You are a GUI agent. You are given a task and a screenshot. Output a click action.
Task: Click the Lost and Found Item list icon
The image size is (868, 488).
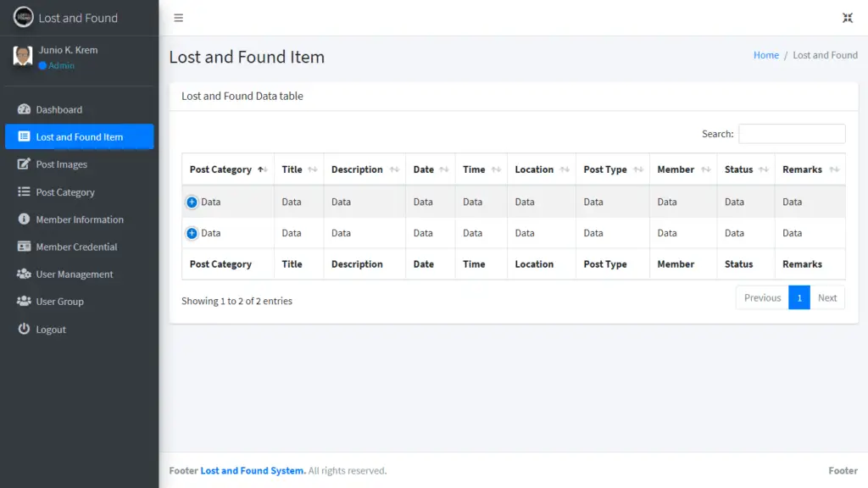click(24, 136)
